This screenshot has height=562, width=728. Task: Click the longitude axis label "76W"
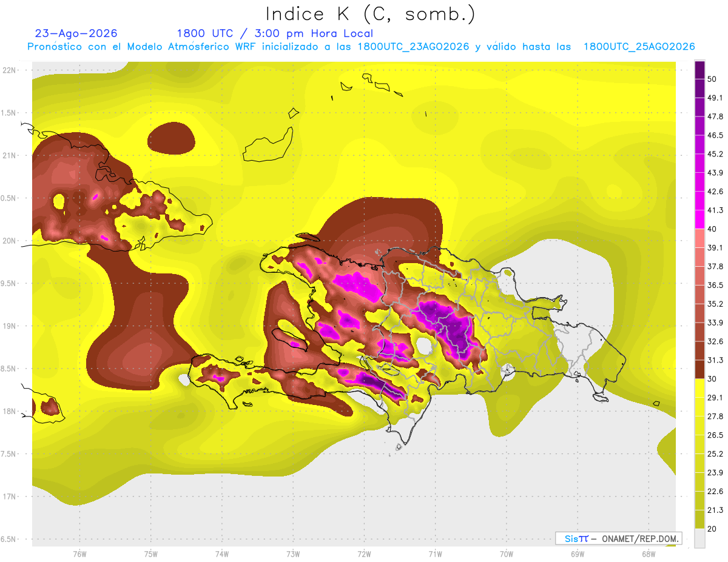click(x=79, y=554)
